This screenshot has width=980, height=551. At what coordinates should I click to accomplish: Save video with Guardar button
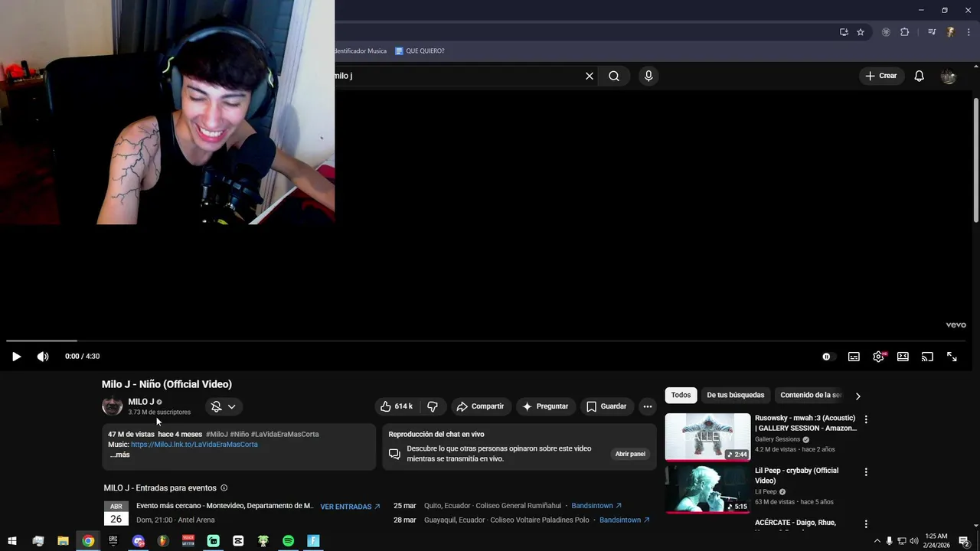(606, 406)
